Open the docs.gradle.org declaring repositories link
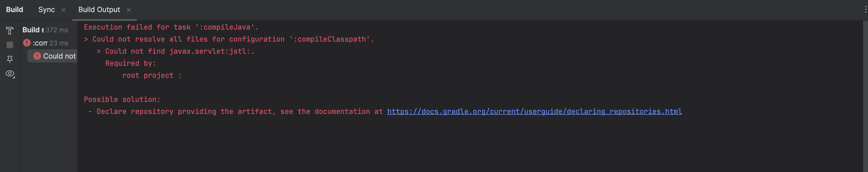Screen dimensions: 868x172 (x=534, y=111)
